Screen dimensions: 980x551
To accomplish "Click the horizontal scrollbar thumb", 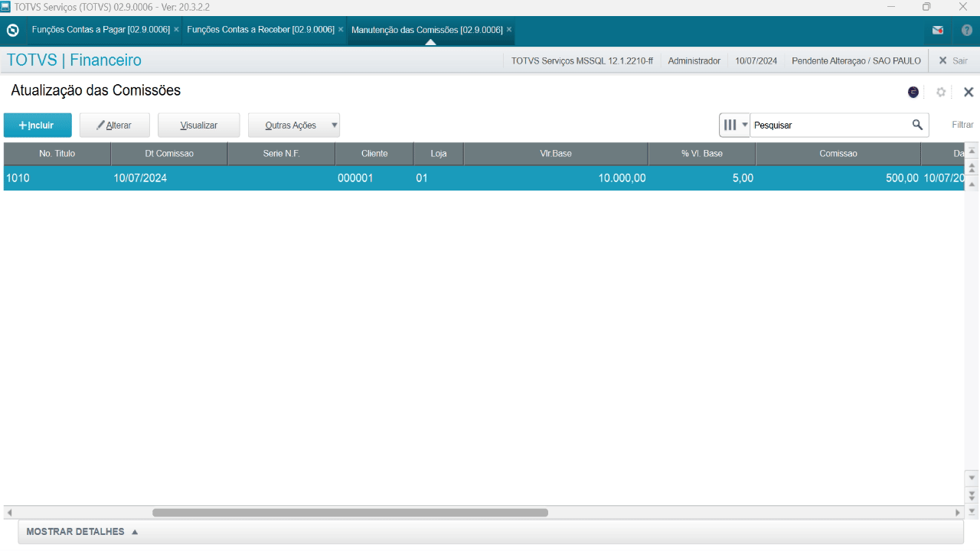I will point(350,513).
